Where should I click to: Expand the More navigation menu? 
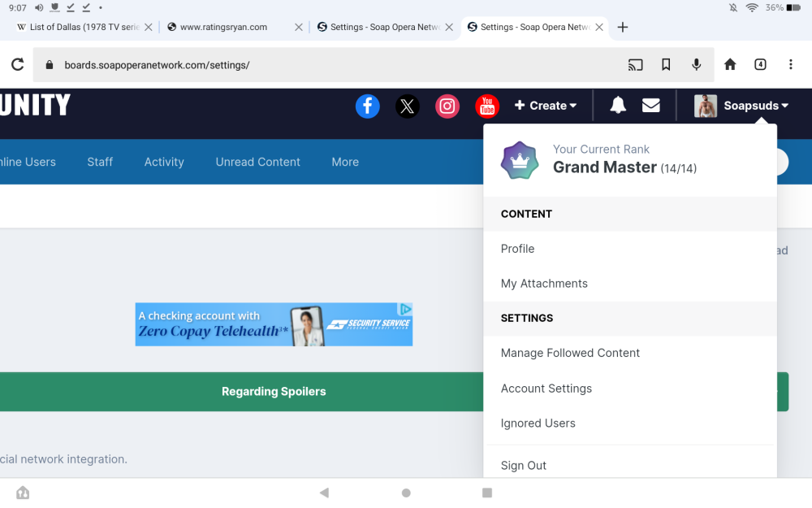[345, 162]
